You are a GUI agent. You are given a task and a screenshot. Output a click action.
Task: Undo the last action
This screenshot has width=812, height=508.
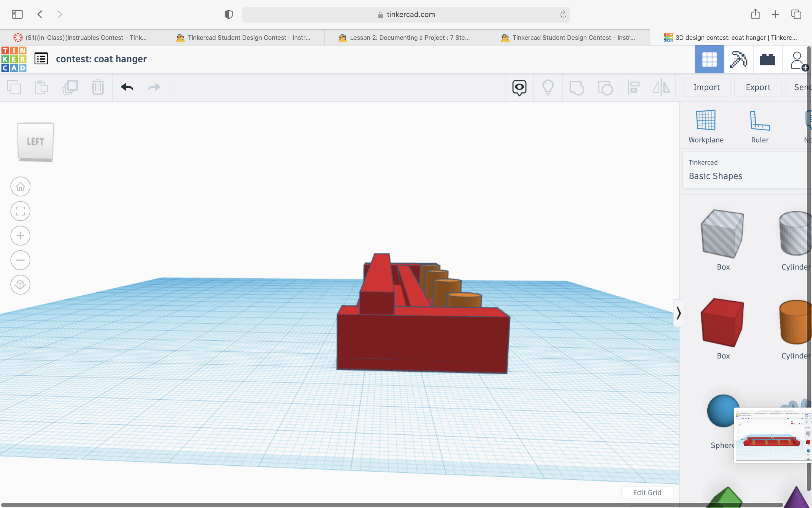[x=127, y=87]
